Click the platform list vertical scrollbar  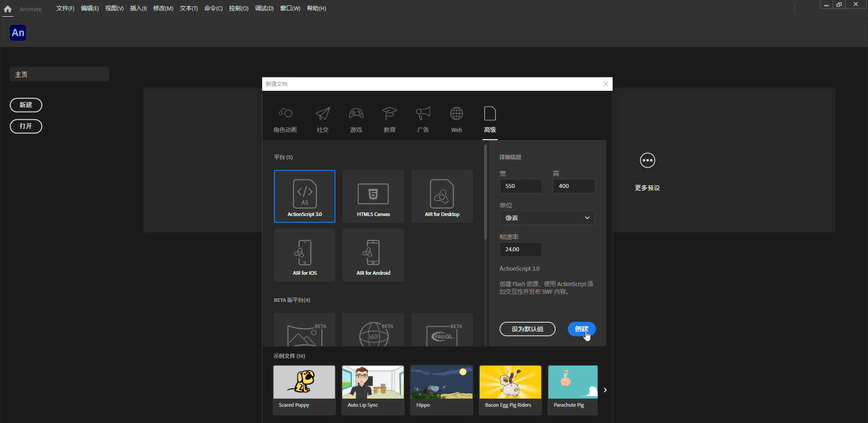click(486, 192)
